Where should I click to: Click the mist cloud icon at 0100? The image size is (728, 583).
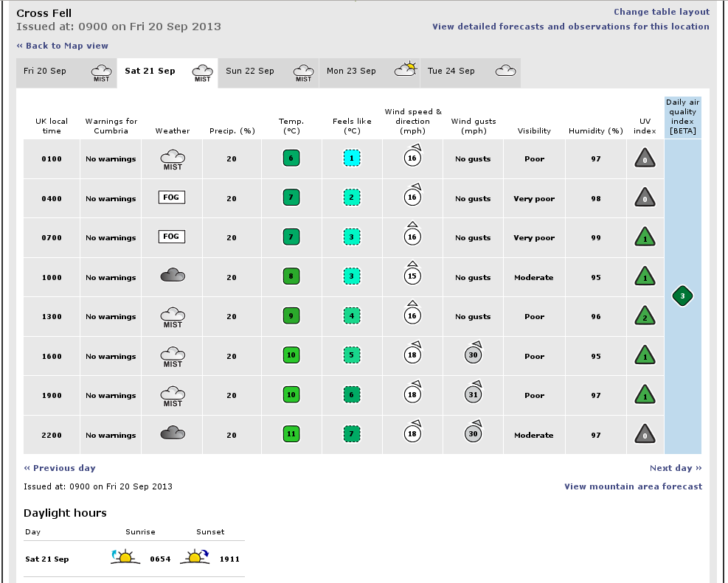click(173, 158)
